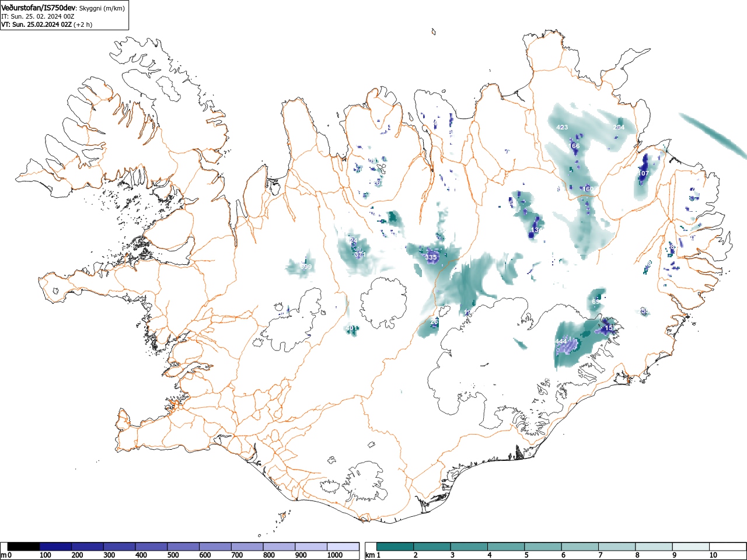
Task: Click the '10' tick label on the km scale
Action: click(713, 555)
